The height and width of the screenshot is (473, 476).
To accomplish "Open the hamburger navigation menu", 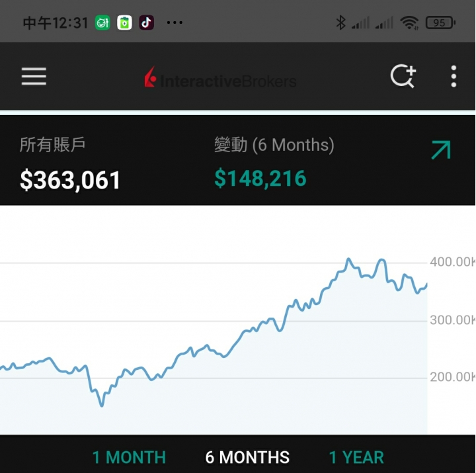I will [34, 77].
